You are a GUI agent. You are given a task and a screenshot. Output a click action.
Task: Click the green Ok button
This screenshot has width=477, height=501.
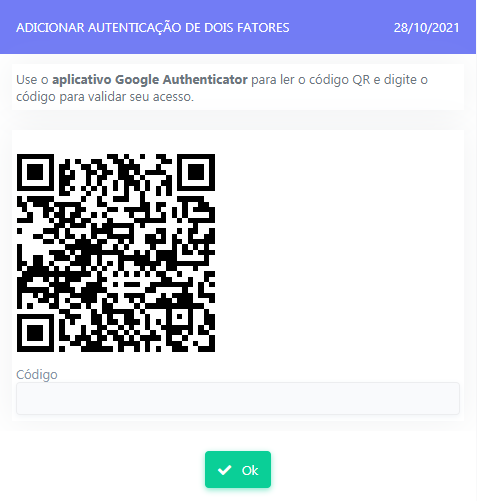[x=238, y=470]
